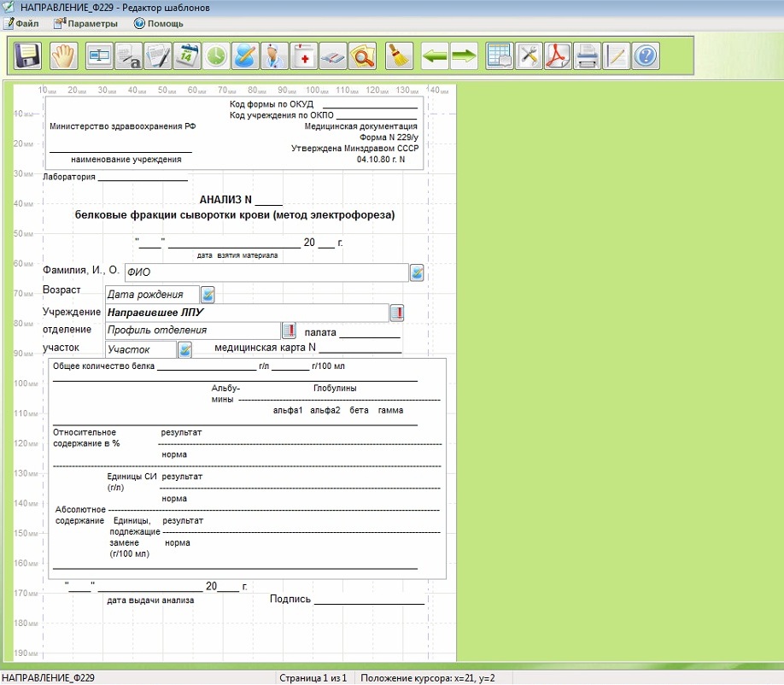
Task: Export to PDF via Acrobat icon
Action: click(x=558, y=56)
